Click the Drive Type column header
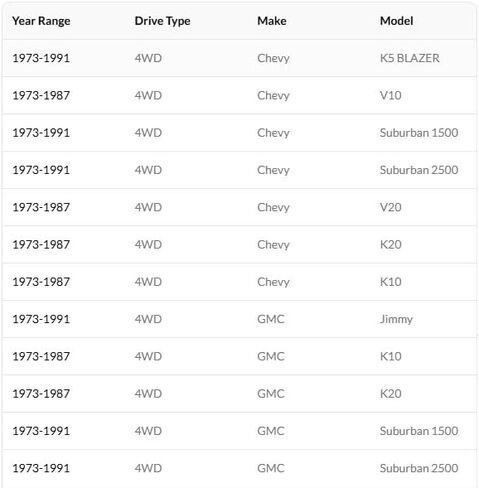Viewport: 479px width, 488px height. (x=162, y=21)
